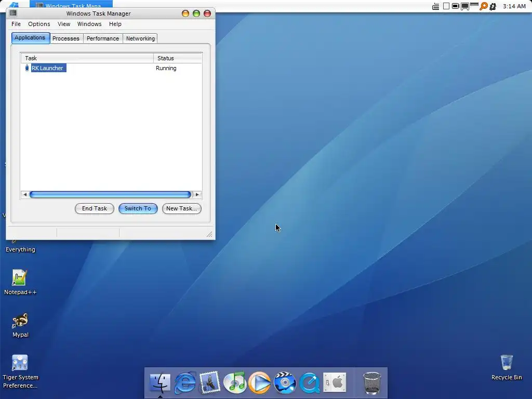
Task: Click the Start flag icon in top bar
Action: coord(14,4)
